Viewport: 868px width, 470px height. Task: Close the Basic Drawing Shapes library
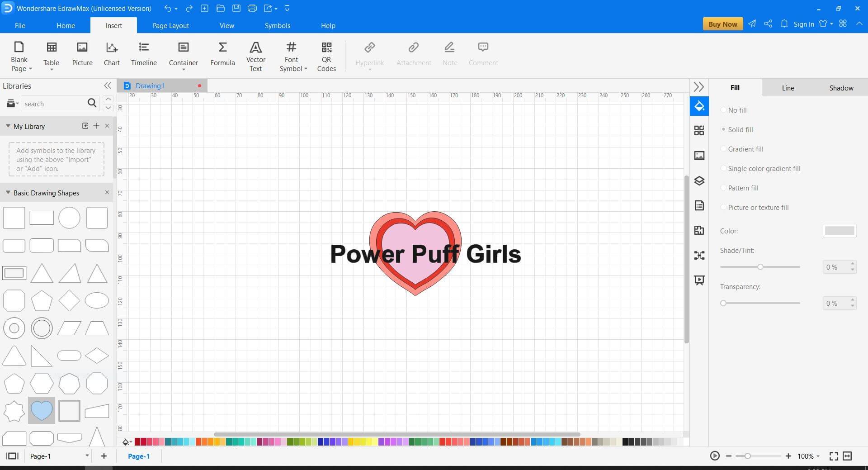107,192
